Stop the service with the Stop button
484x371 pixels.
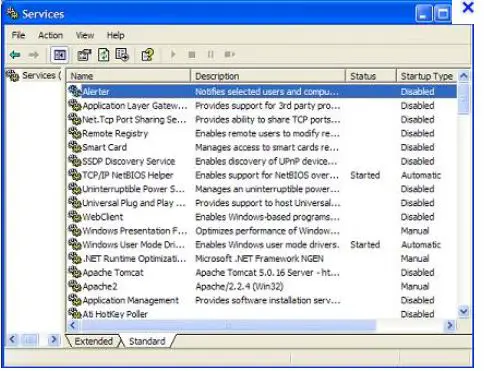192,54
